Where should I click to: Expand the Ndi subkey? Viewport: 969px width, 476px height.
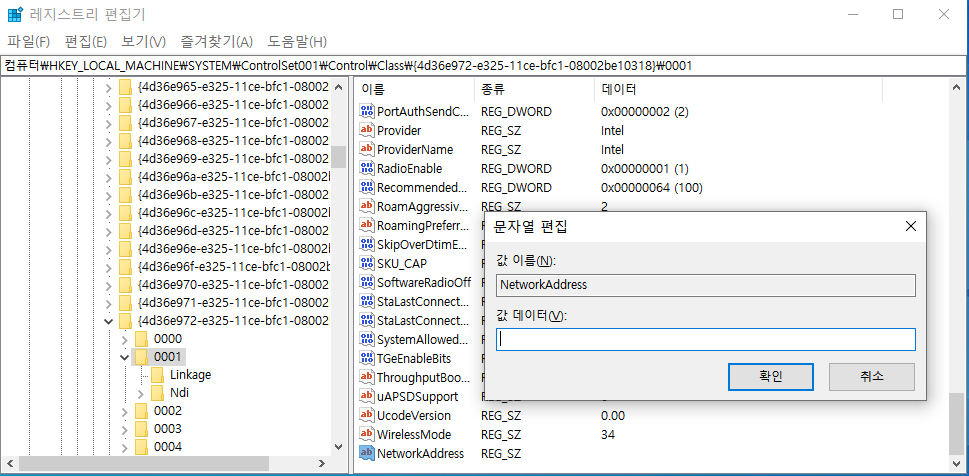point(141,393)
